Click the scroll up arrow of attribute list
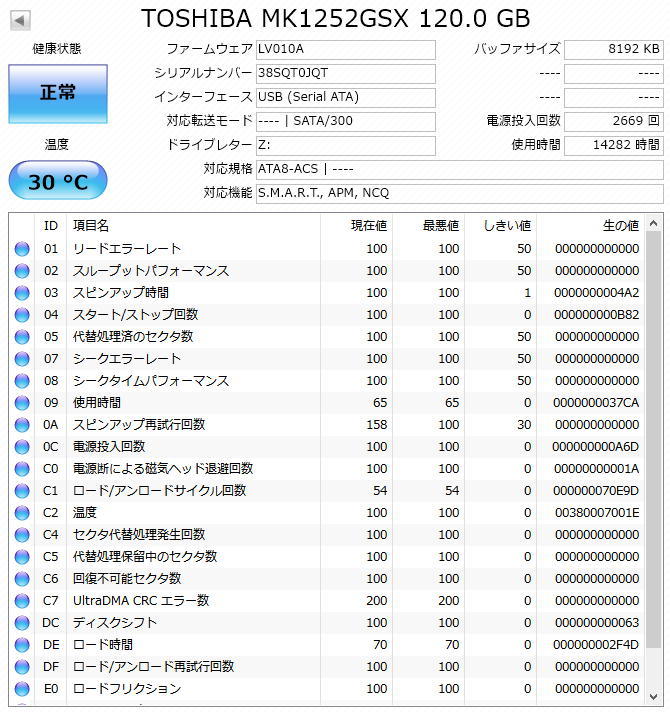 653,223
